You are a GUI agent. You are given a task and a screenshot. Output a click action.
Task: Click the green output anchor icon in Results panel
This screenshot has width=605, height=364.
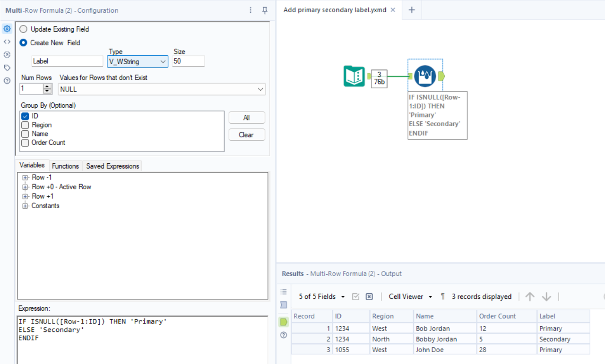coord(283,322)
